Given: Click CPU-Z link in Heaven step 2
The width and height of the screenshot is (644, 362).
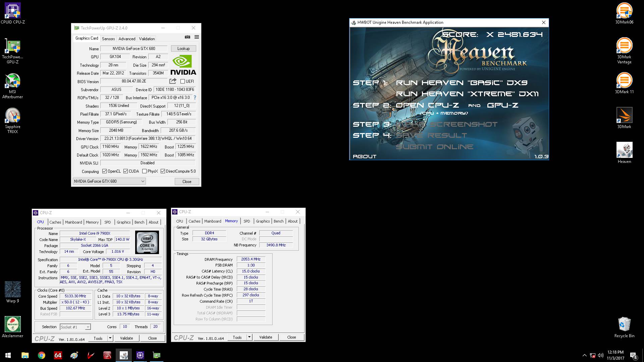Looking at the screenshot, I should point(427,105).
